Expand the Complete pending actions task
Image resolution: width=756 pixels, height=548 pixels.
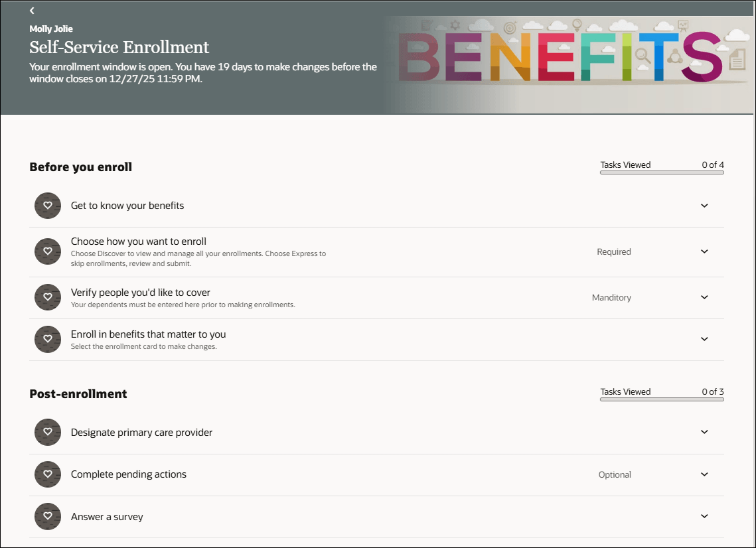click(704, 474)
